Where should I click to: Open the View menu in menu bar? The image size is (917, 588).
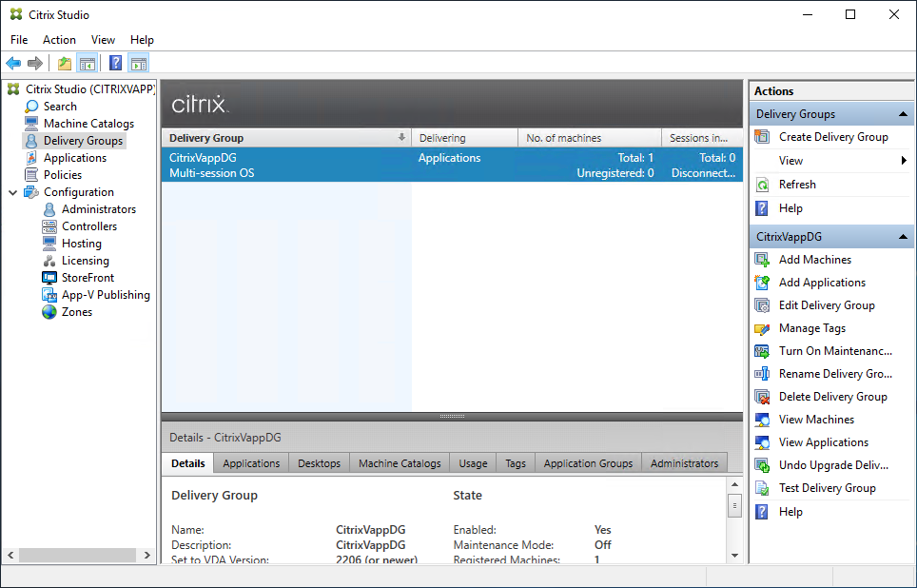tap(103, 40)
